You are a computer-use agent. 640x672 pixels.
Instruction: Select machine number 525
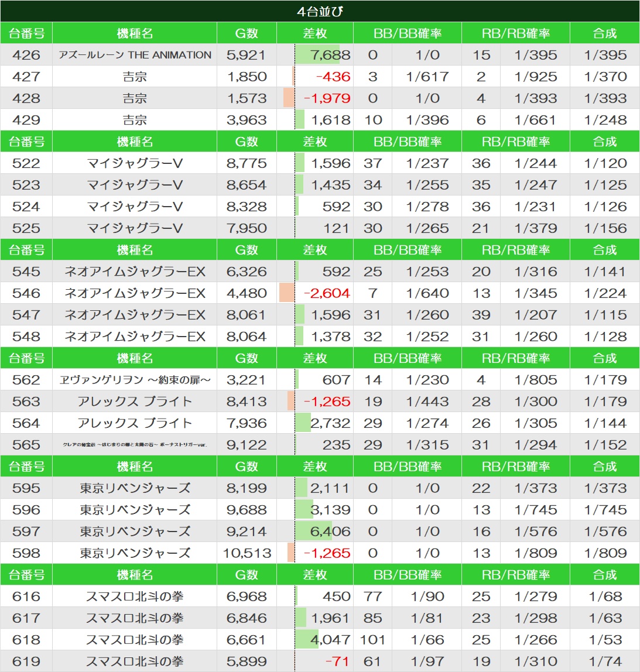26,228
